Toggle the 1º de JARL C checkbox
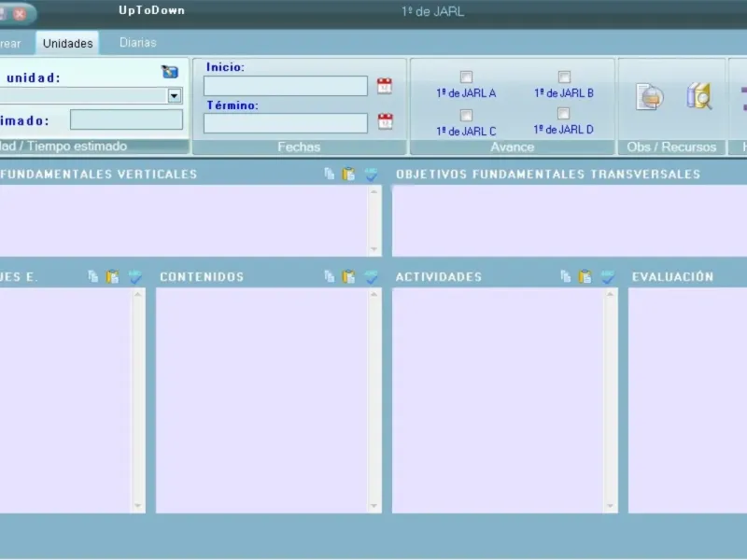747x560 pixels. pyautogui.click(x=466, y=115)
